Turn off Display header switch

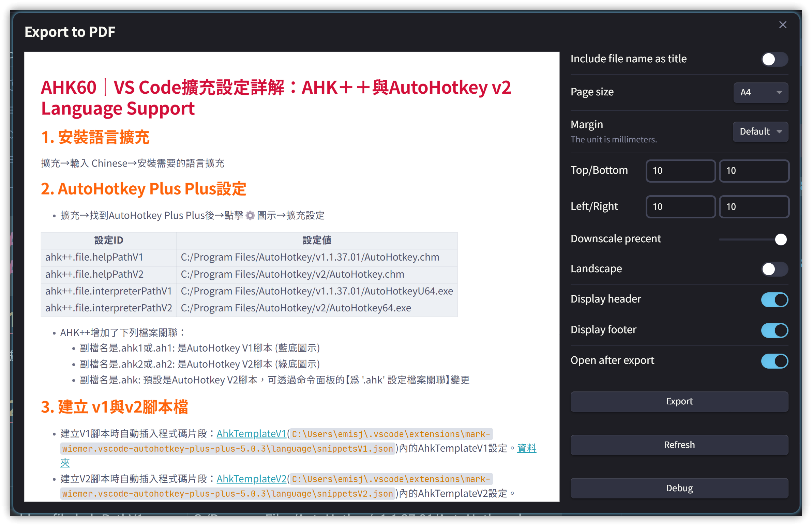[774, 300]
